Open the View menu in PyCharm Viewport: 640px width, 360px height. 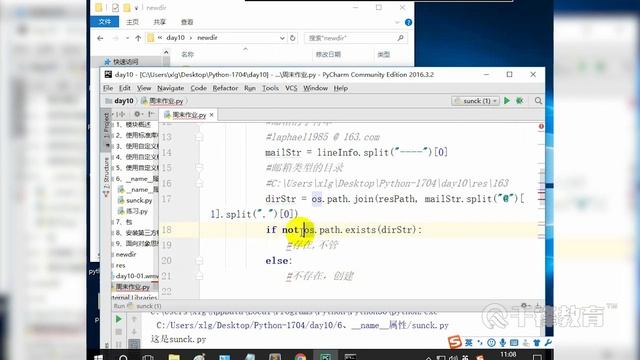click(x=144, y=88)
